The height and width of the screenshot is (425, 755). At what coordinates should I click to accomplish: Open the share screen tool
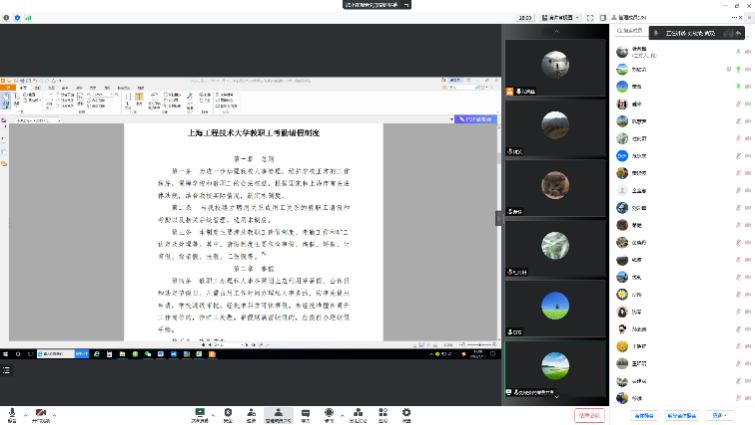(200, 413)
